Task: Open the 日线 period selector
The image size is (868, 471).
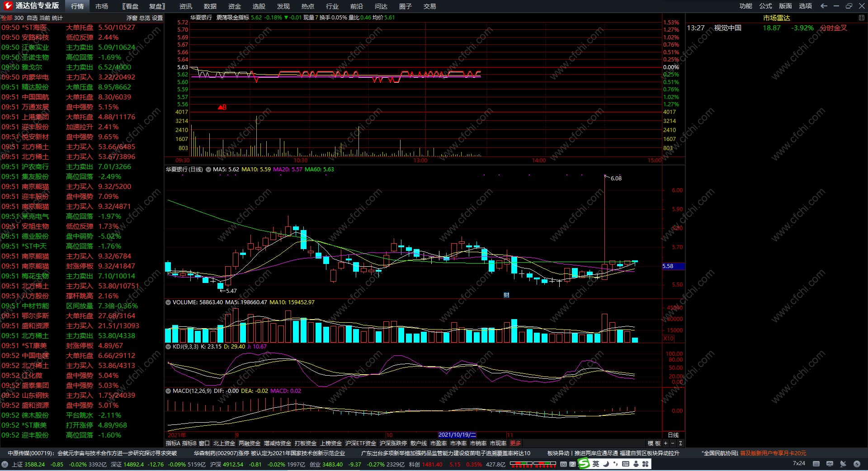Action: 673,435
